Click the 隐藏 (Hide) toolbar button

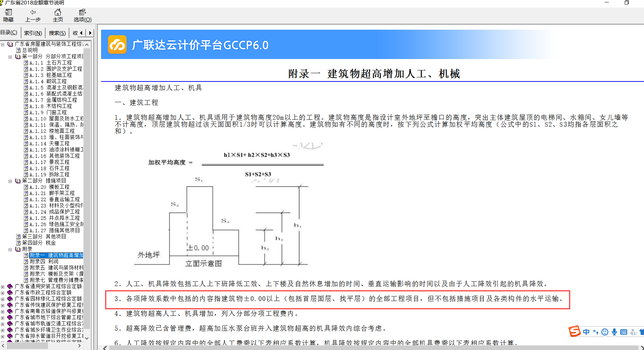8,16
